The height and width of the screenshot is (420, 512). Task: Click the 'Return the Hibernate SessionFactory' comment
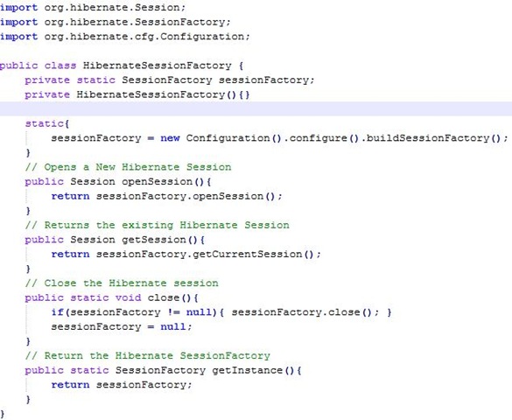[148, 356]
